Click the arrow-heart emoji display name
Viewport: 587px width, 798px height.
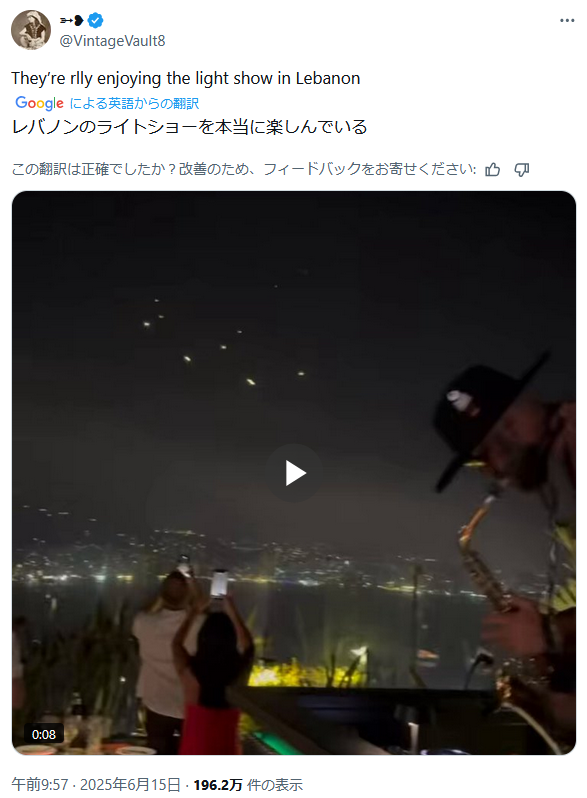coord(72,20)
